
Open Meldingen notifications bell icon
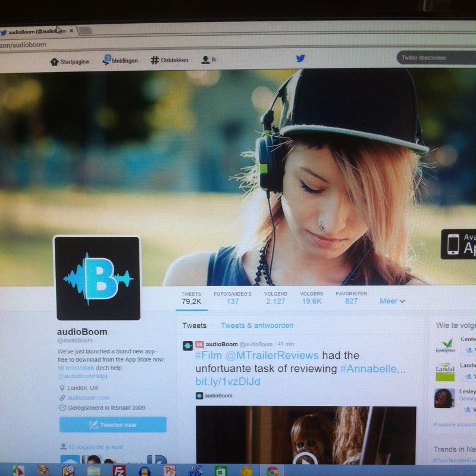tap(107, 60)
